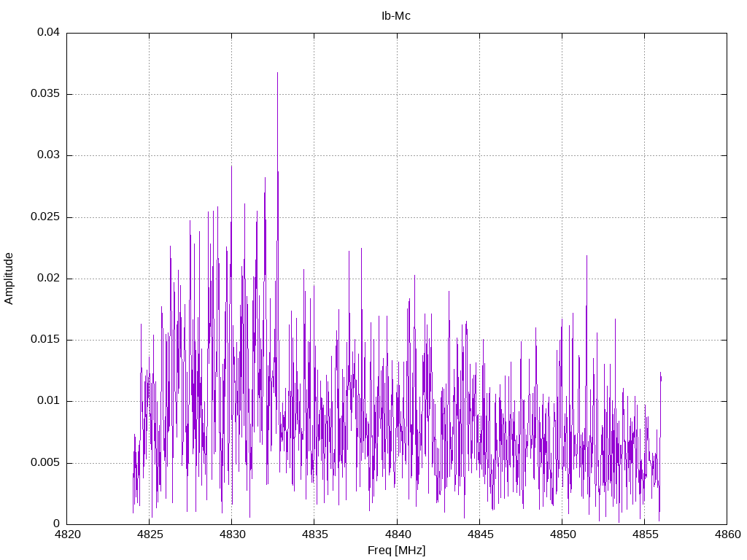The width and height of the screenshot is (747, 560).
Task: Click the 4845 x-axis tick label
Action: (x=480, y=534)
